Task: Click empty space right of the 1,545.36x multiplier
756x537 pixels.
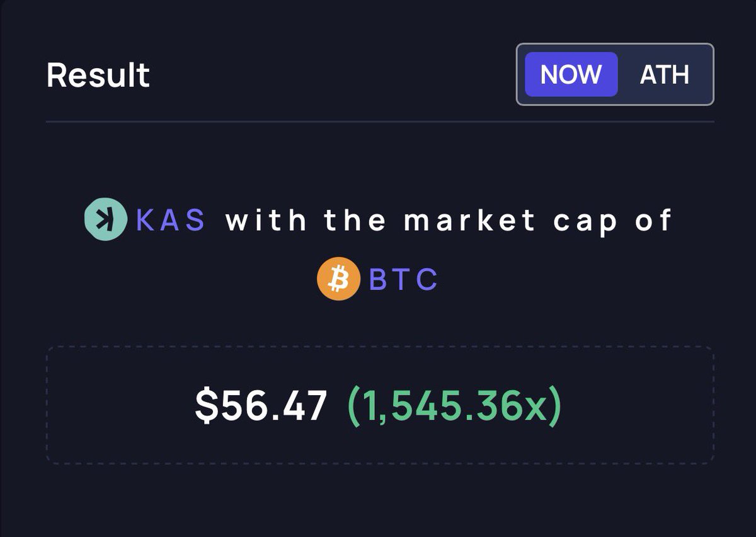Action: [636, 405]
